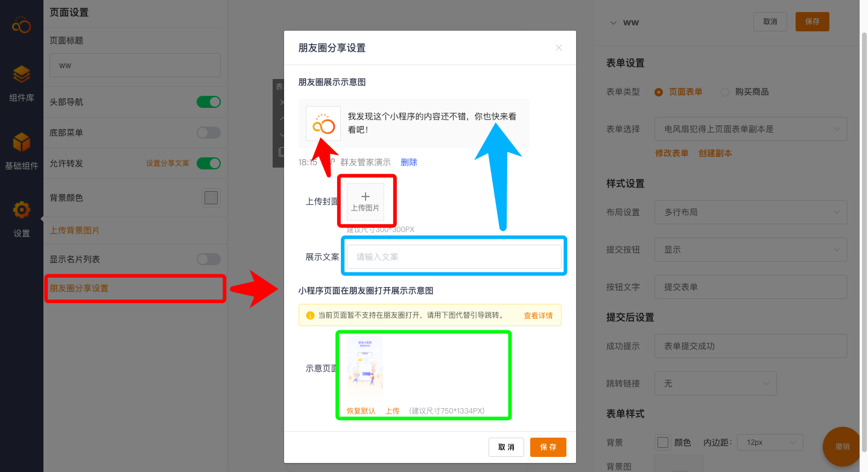Open 朋友圈分享设置 in the left settings list

tap(79, 288)
